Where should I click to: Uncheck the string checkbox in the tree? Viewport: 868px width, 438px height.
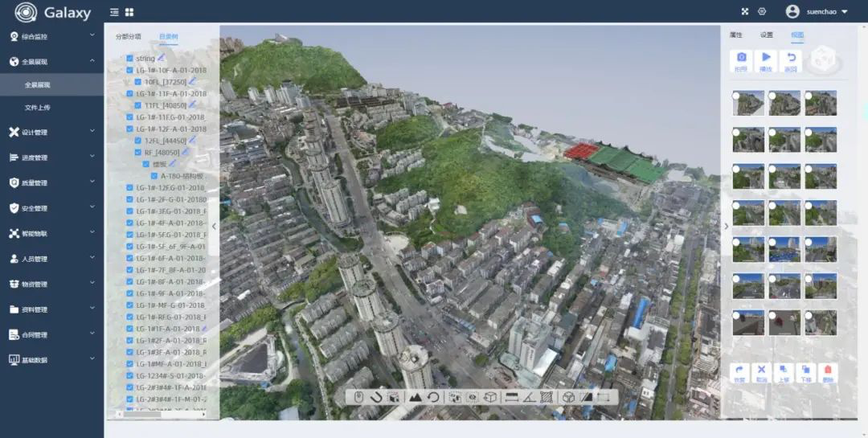coord(129,58)
